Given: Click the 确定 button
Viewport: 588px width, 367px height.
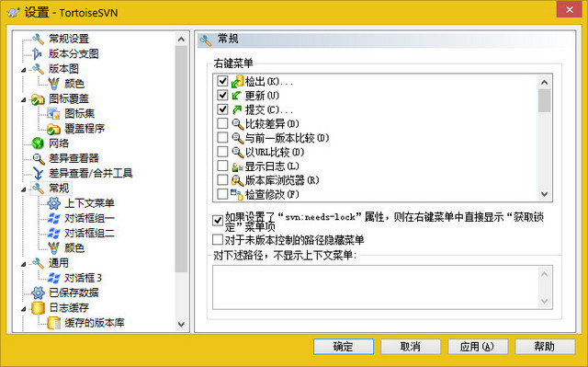Looking at the screenshot, I should (344, 347).
